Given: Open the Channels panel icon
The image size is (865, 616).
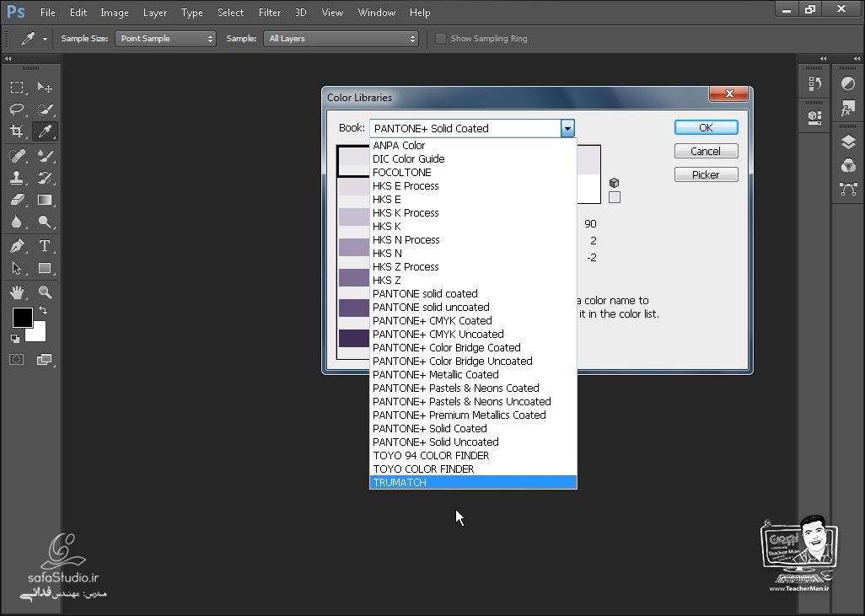Looking at the screenshot, I should [848, 165].
